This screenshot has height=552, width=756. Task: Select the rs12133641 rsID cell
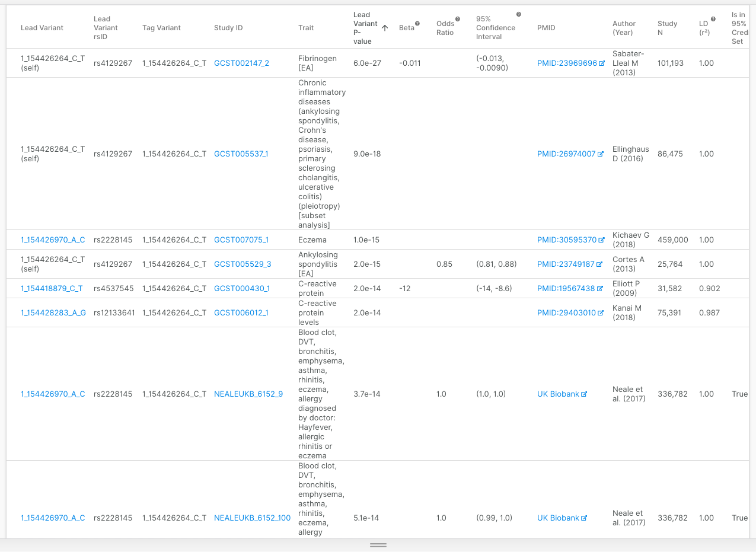click(x=116, y=313)
